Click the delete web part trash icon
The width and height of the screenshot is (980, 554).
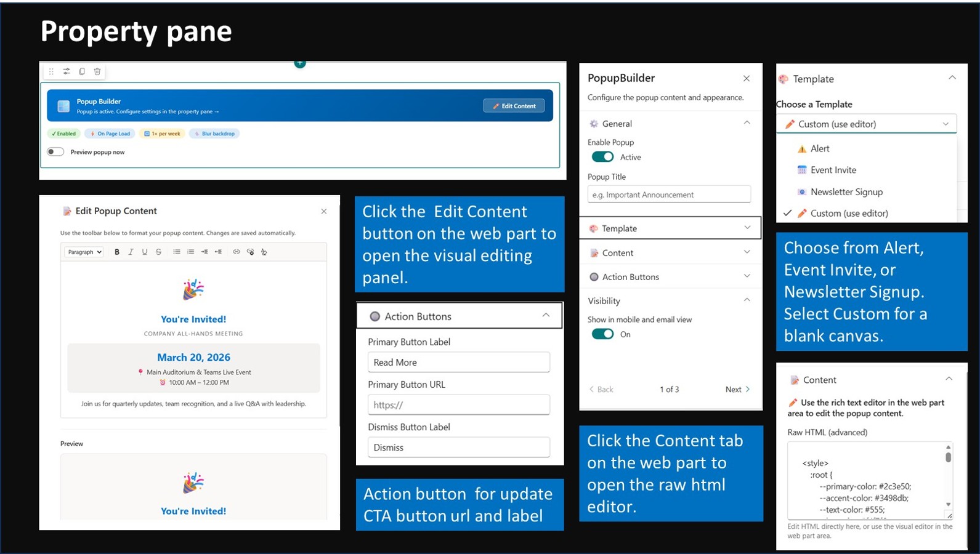[97, 71]
